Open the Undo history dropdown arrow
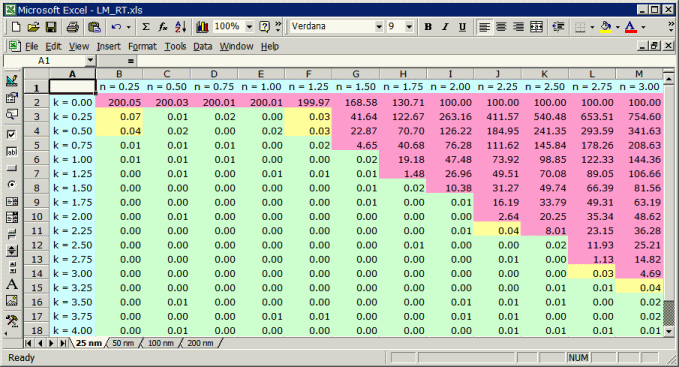Image resolution: width=679 pixels, height=367 pixels. tap(128, 27)
